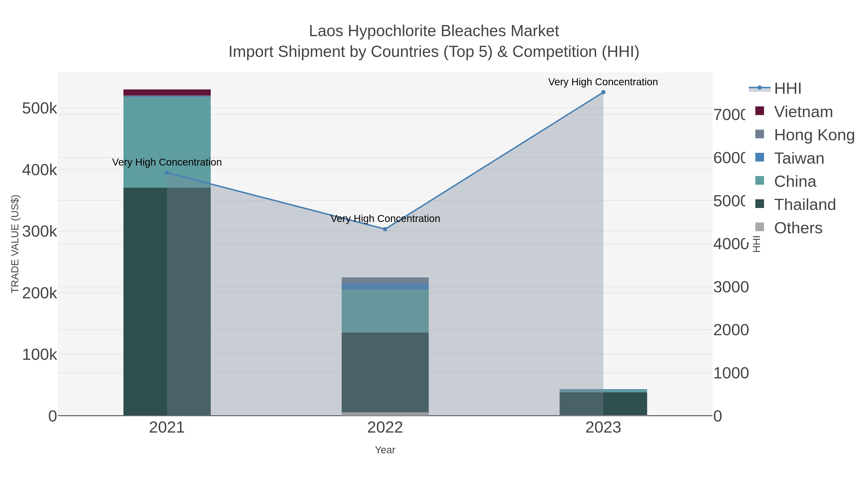Click the 2021 HHI data point
This screenshot has height=488, width=868.
coord(167,173)
